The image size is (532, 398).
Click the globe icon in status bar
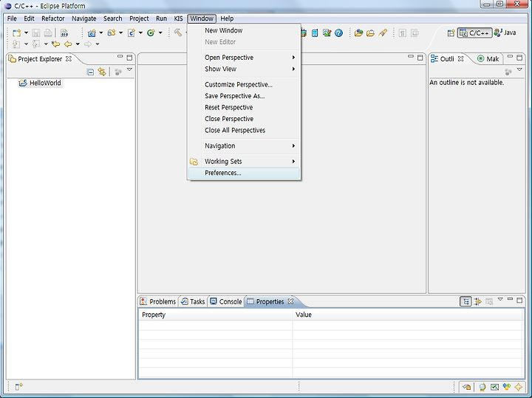[x=482, y=387]
